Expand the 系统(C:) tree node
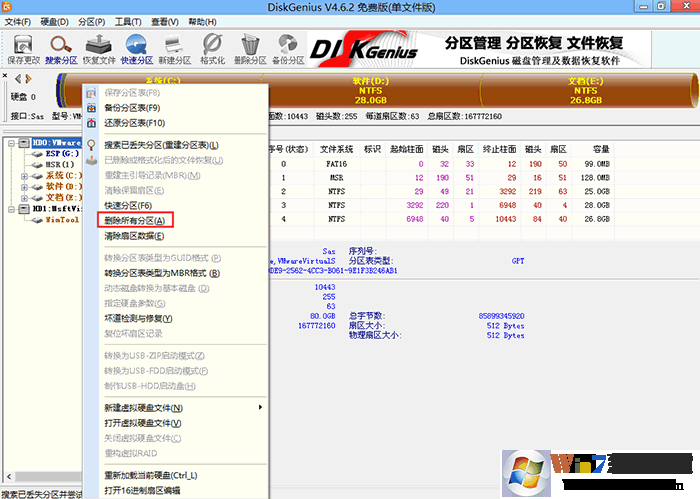The height and width of the screenshot is (499, 700). (x=23, y=175)
